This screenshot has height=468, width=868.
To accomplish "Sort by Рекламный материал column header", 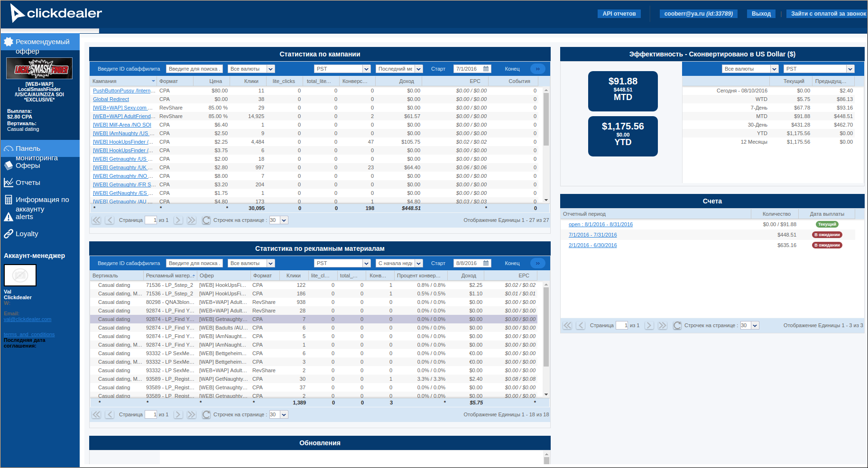I will (x=170, y=275).
